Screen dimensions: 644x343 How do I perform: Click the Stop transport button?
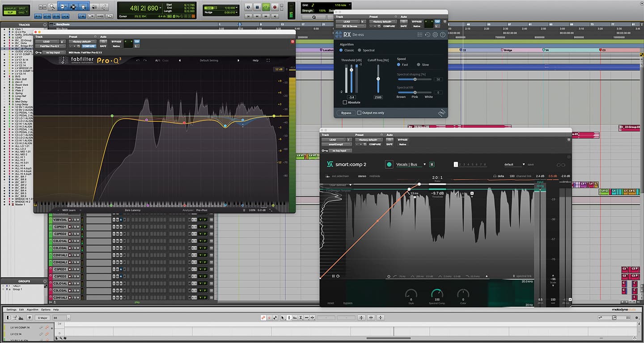[257, 7]
